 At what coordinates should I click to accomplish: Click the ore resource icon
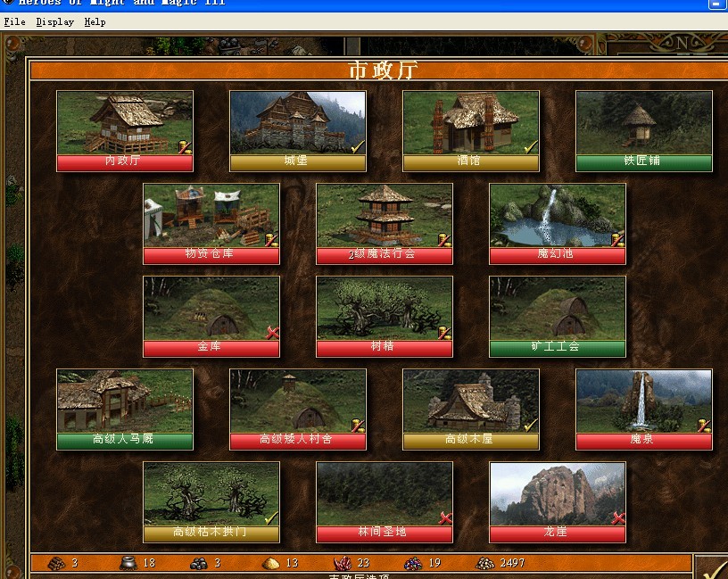coord(199,564)
